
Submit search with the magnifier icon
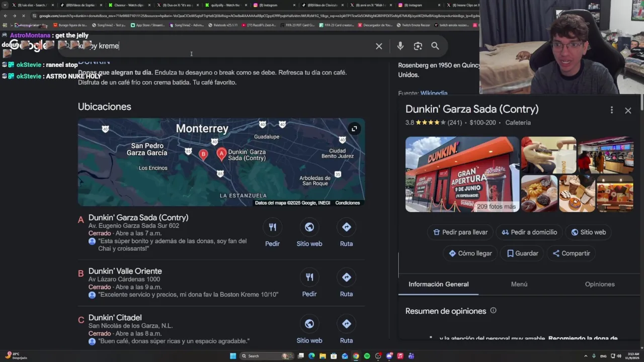click(435, 46)
